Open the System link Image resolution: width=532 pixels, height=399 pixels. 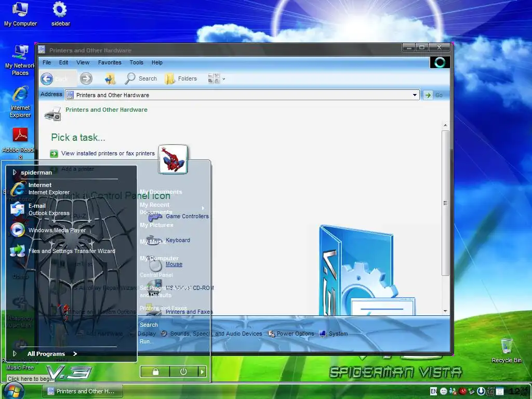pos(338,334)
